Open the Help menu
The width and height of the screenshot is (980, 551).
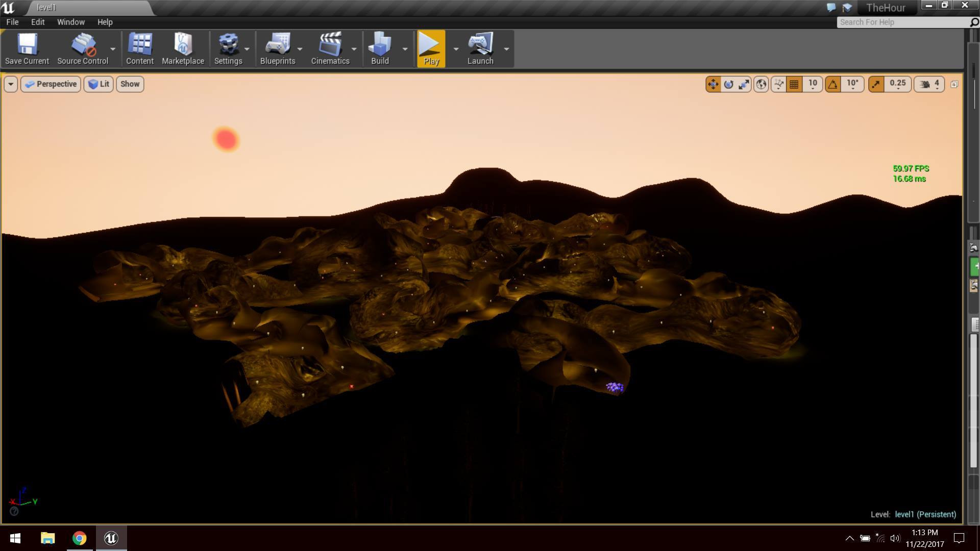(105, 22)
